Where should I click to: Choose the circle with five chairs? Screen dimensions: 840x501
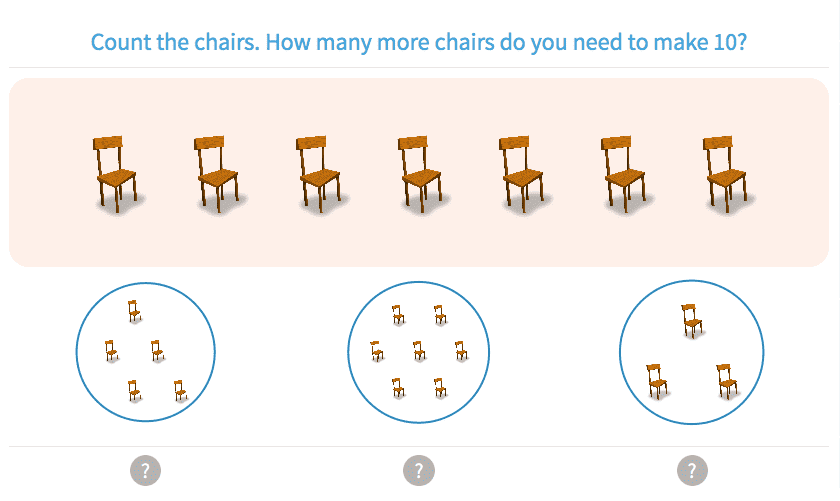(146, 351)
